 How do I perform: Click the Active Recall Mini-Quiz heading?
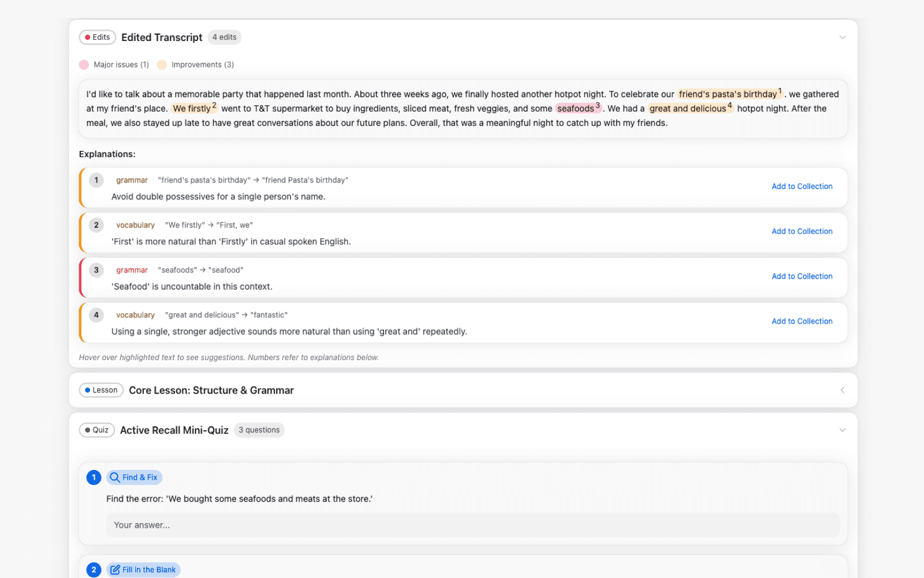point(174,431)
